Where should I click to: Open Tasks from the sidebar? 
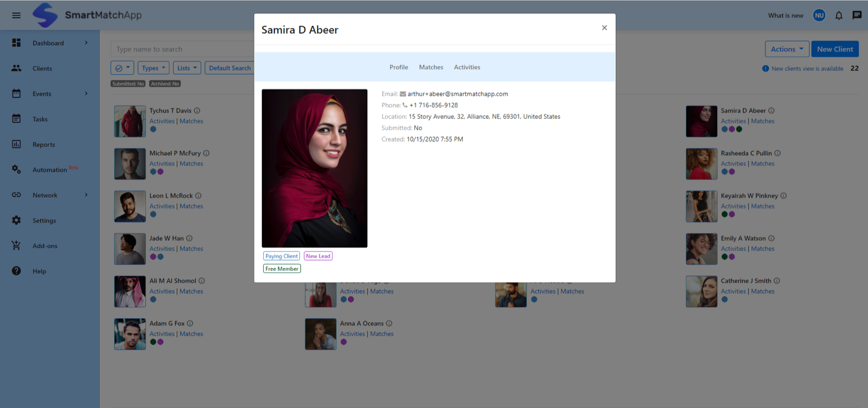[40, 119]
